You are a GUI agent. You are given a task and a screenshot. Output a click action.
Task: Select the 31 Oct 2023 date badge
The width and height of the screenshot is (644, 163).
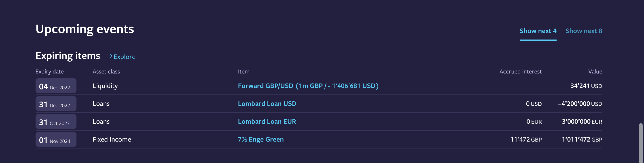[x=56, y=121]
